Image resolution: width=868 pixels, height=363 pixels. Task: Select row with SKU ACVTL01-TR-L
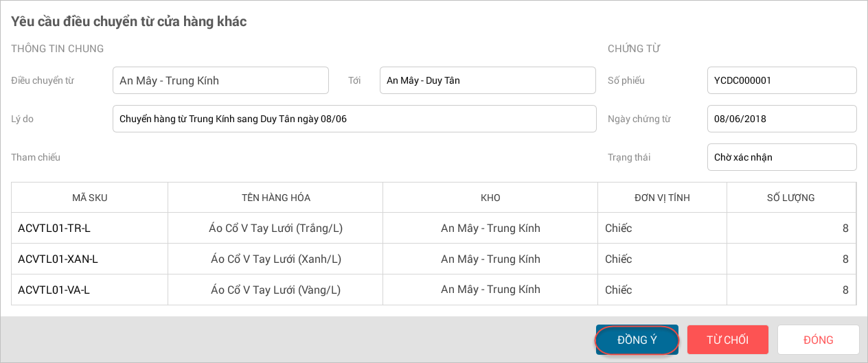click(x=54, y=228)
